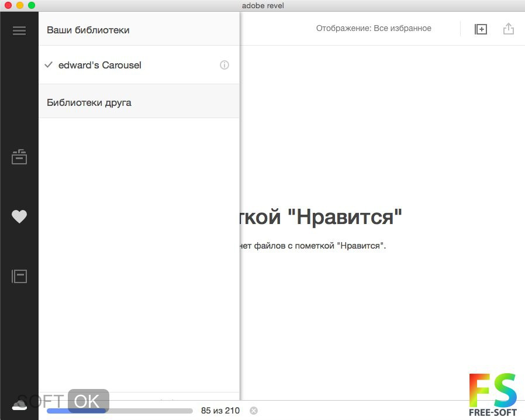
Task: Open the albums icon in sidebar
Action: coord(19,276)
